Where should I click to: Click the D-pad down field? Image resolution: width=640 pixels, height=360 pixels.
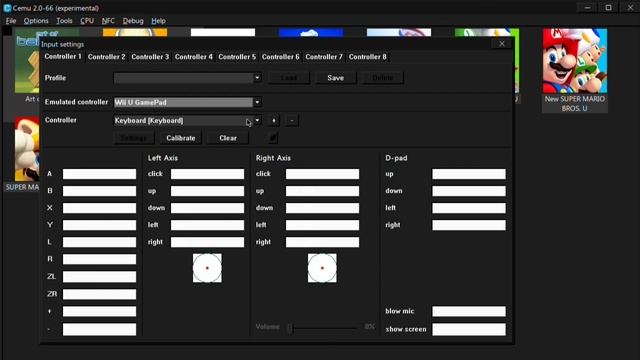(x=469, y=191)
